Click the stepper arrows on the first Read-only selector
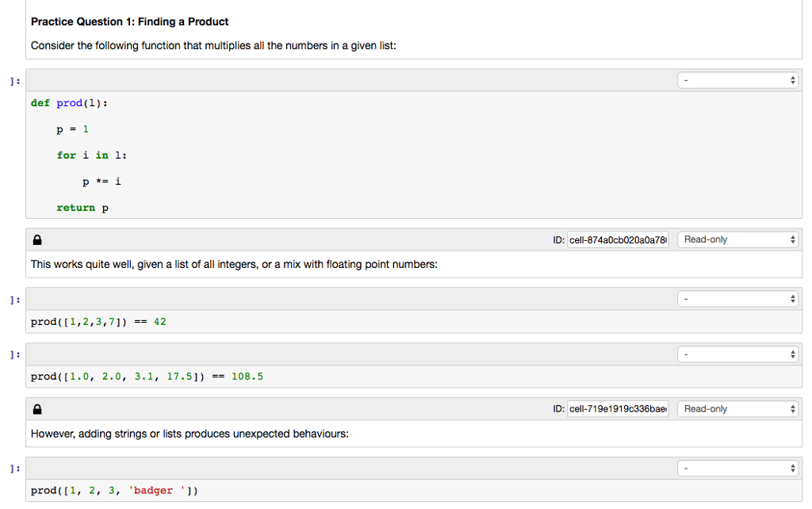Screen dimensions: 812x509 tap(791, 239)
